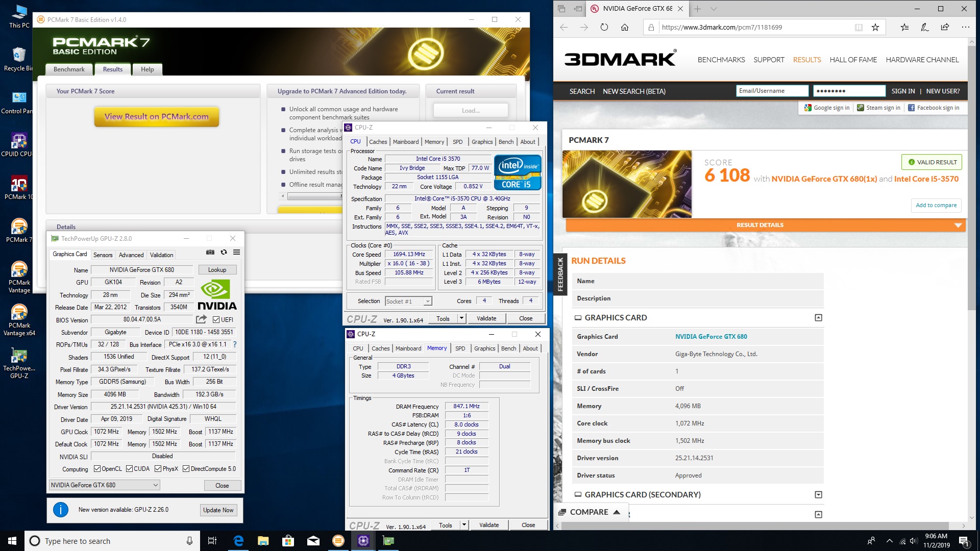Click the browser refresh icon
Screen dimensions: 980x551
tap(604, 28)
